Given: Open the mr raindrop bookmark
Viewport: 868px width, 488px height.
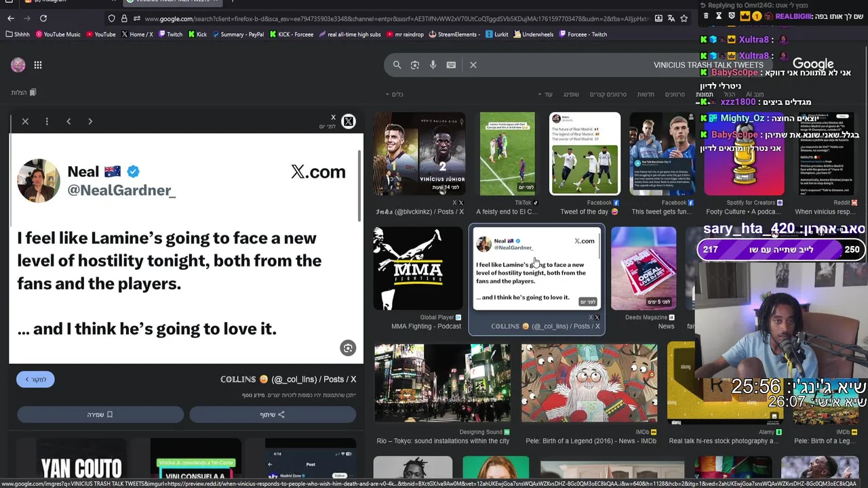Looking at the screenshot, I should (x=405, y=34).
